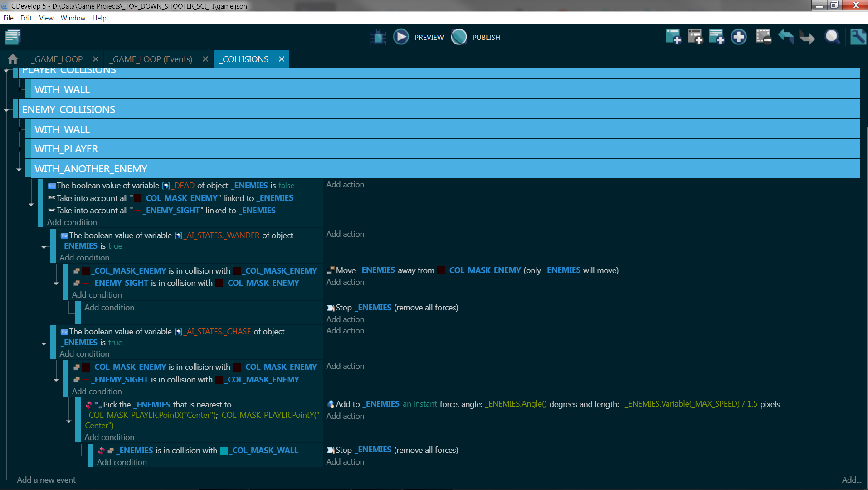Delete the selected event icon
The height and width of the screenshot is (490, 868).
(x=764, y=37)
